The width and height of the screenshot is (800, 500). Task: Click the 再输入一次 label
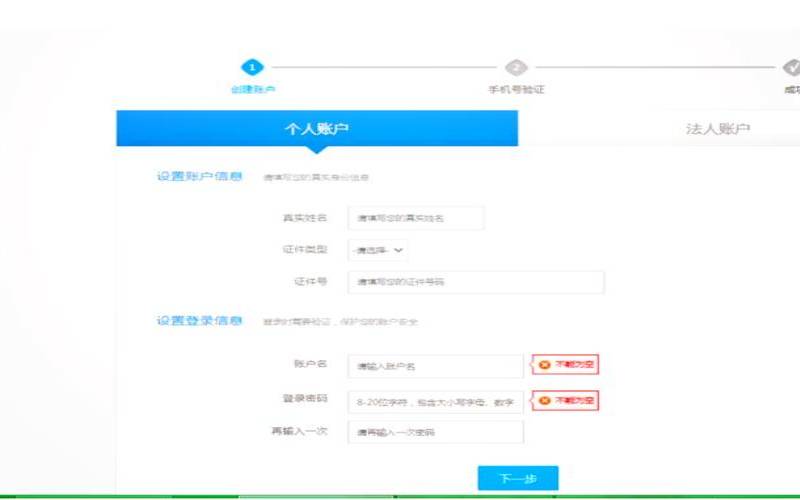click(x=299, y=431)
